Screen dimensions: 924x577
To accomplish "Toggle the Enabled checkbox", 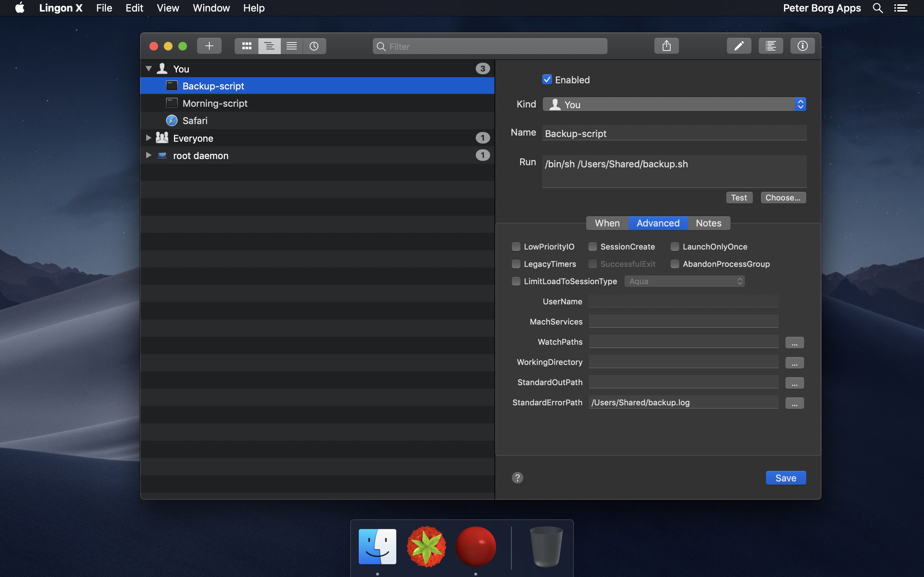I will coord(546,80).
